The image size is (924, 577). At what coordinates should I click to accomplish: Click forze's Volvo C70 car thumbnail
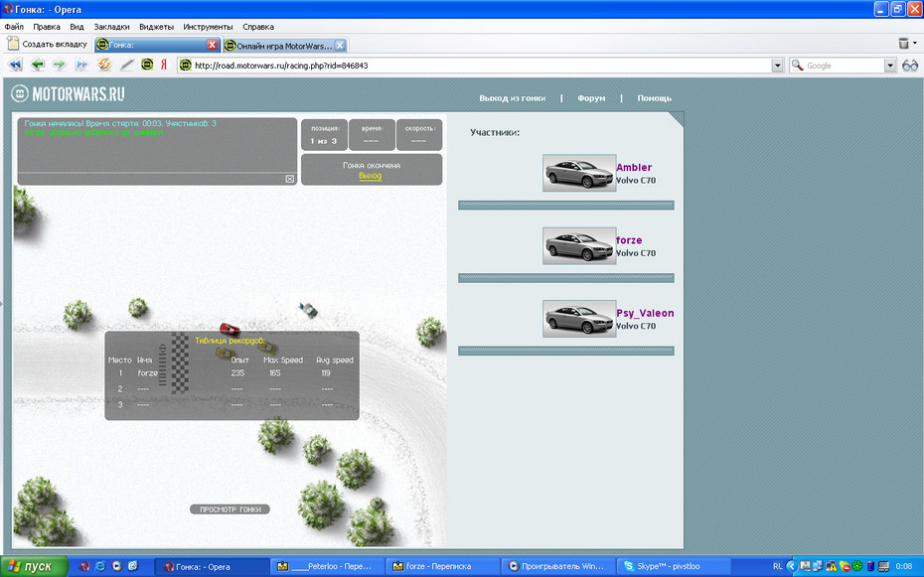coord(579,246)
